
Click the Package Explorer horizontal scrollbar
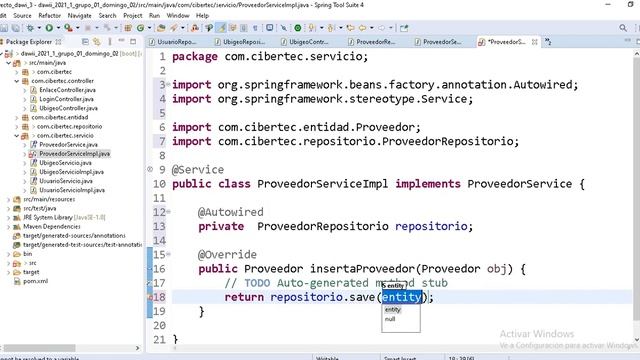point(40,348)
